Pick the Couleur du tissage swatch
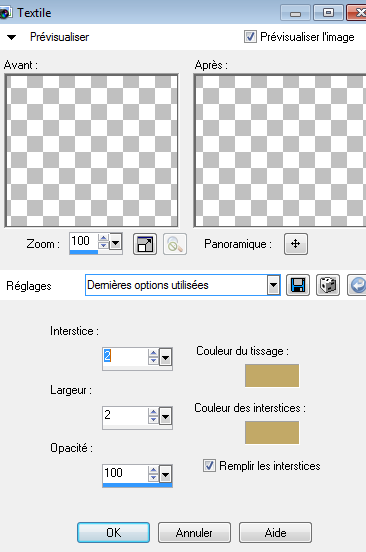The width and height of the screenshot is (366, 552). coord(272,375)
